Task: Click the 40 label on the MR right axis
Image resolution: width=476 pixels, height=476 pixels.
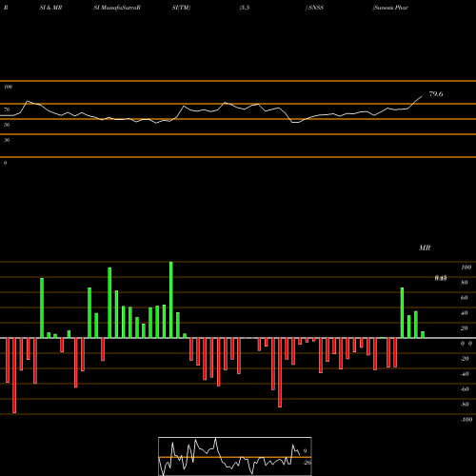Action: tap(465, 313)
